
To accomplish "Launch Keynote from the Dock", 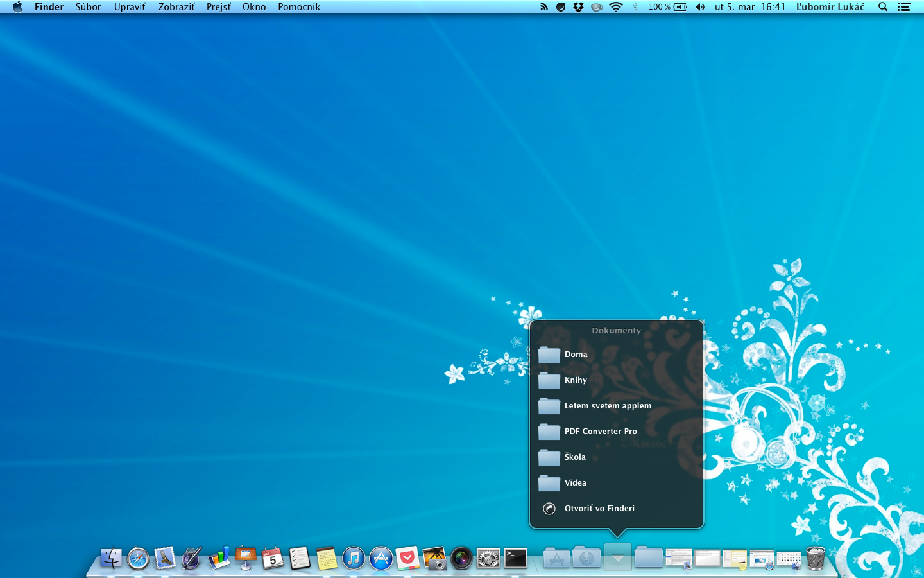I will tap(246, 558).
